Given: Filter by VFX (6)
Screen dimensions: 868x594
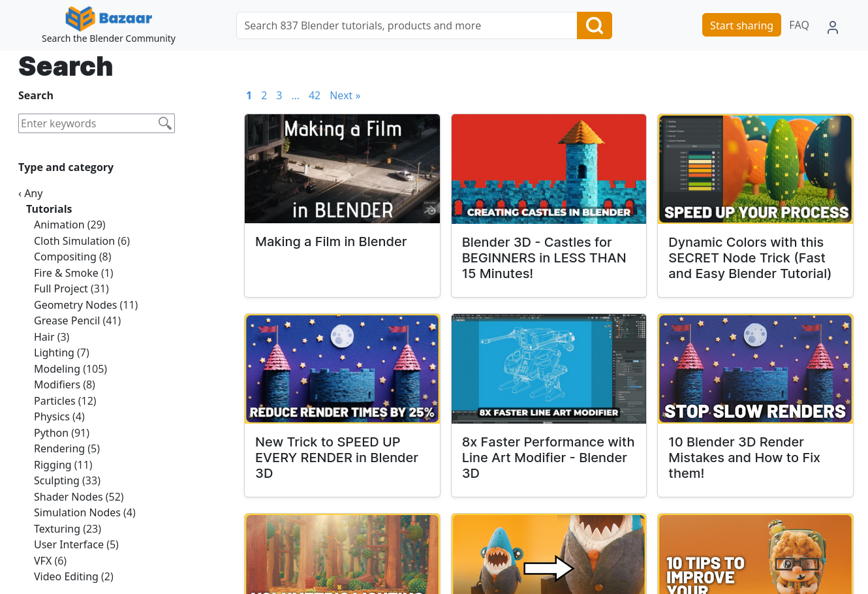Looking at the screenshot, I should (50, 561).
